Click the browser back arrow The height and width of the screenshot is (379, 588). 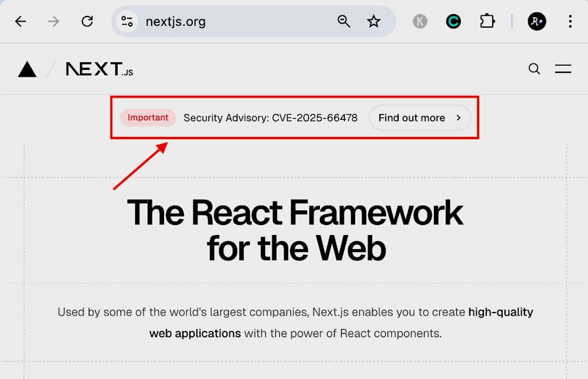21,22
